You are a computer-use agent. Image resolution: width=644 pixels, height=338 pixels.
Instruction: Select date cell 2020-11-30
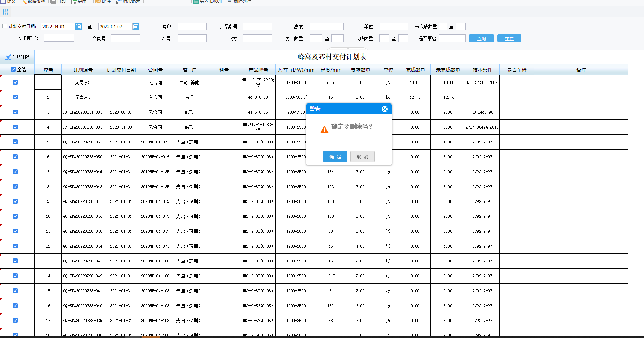tap(121, 127)
